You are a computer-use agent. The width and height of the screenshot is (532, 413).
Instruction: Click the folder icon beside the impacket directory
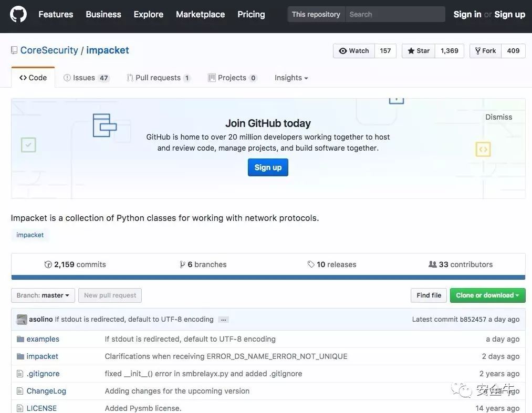[x=20, y=356]
